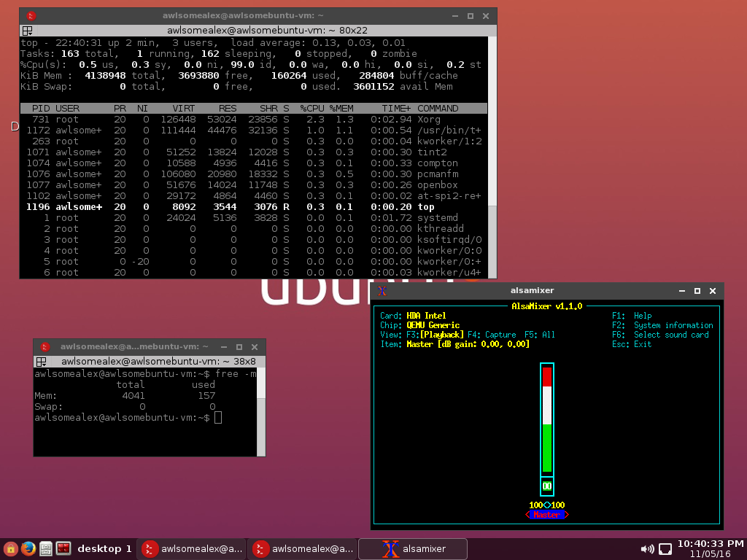The height and width of the screenshot is (560, 747).
Task: Click the terminator icon in small terminal titlebar
Action: (x=44, y=346)
